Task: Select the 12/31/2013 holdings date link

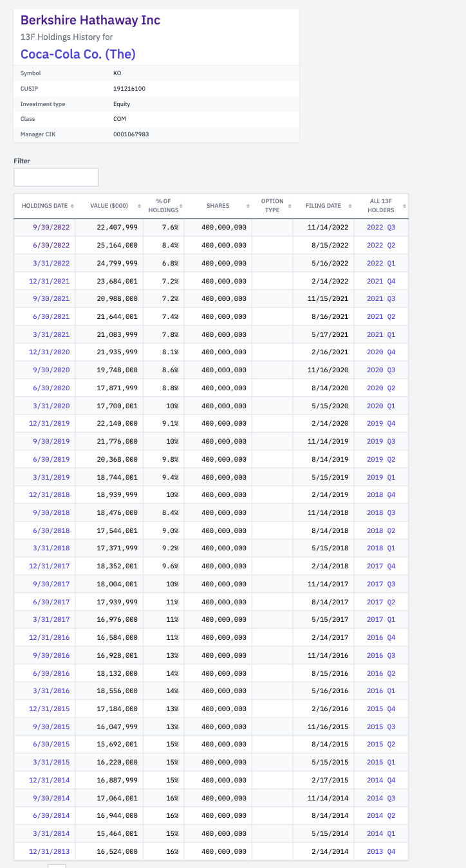Action: pyautogui.click(x=50, y=852)
